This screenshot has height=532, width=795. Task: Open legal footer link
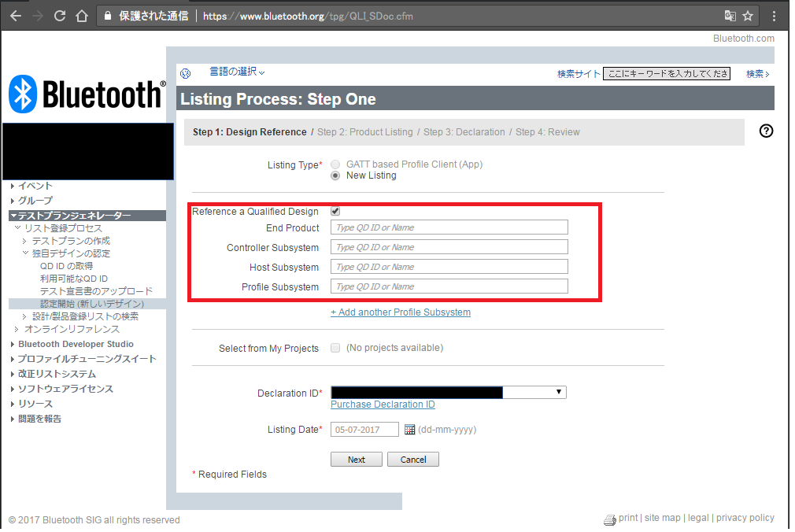698,518
